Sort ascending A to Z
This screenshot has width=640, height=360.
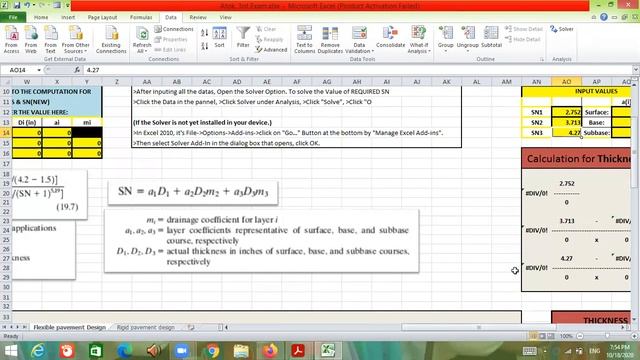pyautogui.click(x=204, y=33)
